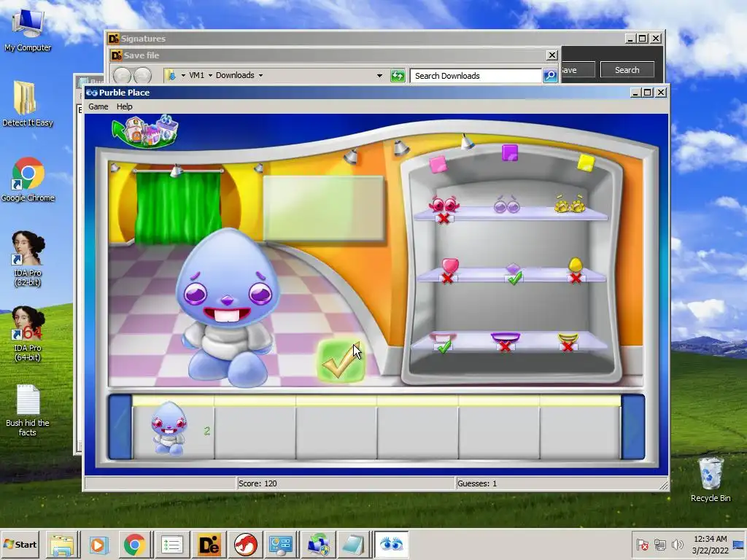Open My Computer desktop icon
The image size is (747, 560).
(x=28, y=31)
